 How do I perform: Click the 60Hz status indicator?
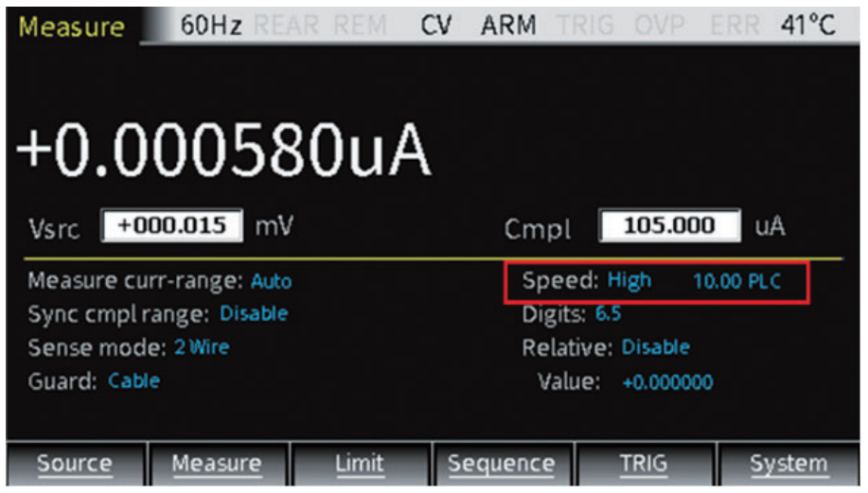[x=211, y=26]
